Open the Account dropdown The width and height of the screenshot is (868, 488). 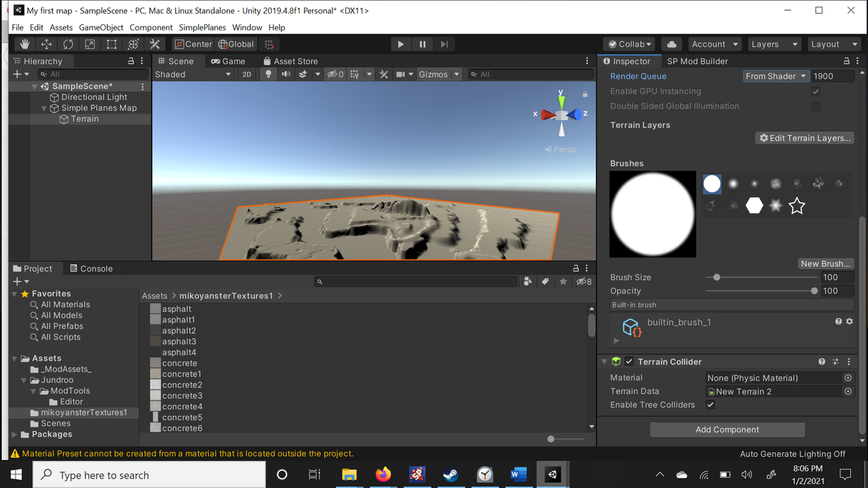pos(715,44)
